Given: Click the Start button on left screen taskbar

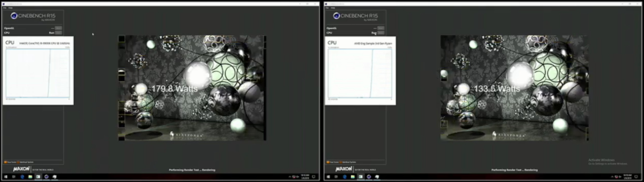Looking at the screenshot, I should click(6, 177).
